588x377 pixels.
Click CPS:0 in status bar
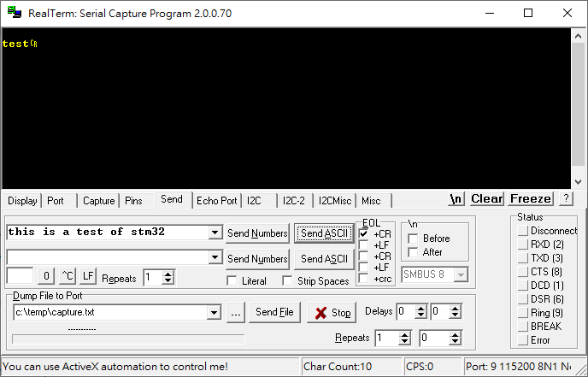point(420,367)
